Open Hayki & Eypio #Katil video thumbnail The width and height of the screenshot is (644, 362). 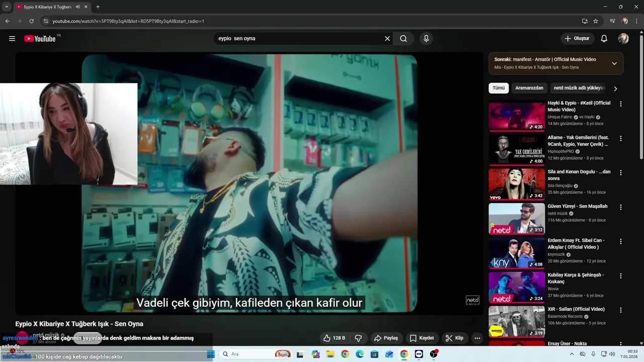click(517, 116)
